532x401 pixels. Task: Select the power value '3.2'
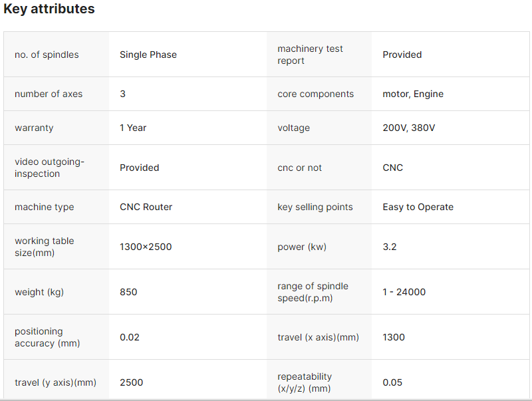pyautogui.click(x=390, y=247)
